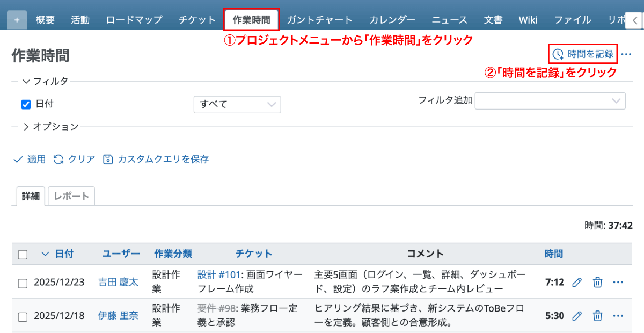Click pencil icon for 伊藤 里奈 entry

pyautogui.click(x=577, y=316)
